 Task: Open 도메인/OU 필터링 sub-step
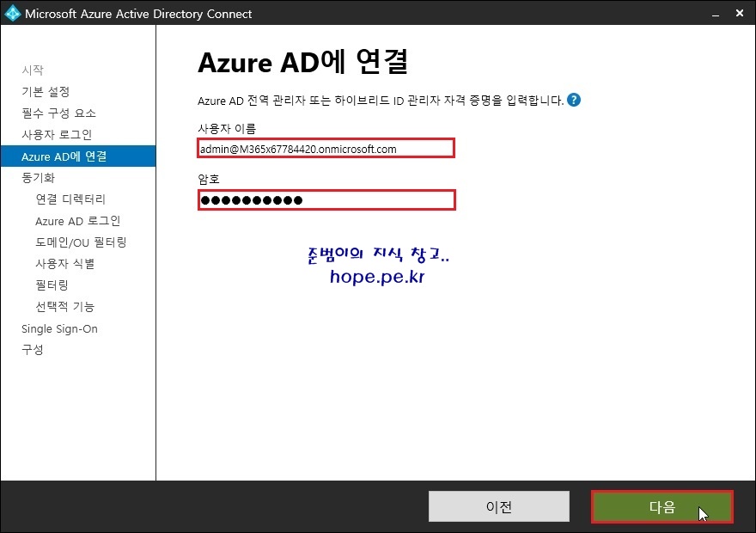[81, 242]
